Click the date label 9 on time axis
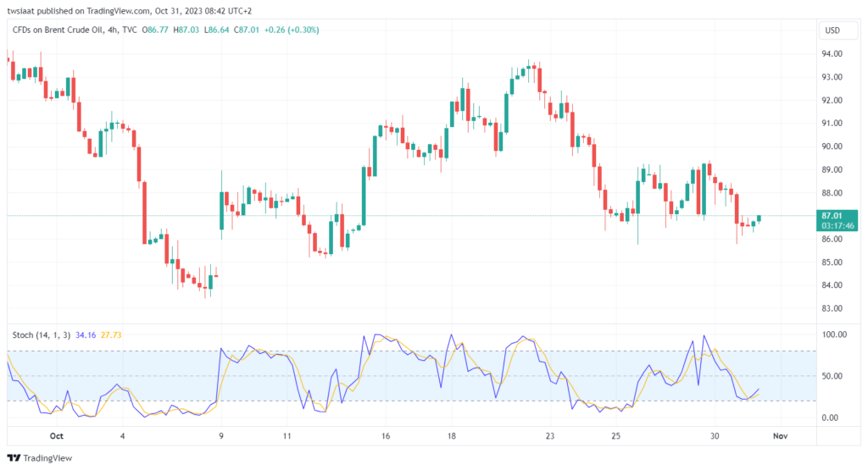The image size is (868, 470). pyautogui.click(x=221, y=436)
